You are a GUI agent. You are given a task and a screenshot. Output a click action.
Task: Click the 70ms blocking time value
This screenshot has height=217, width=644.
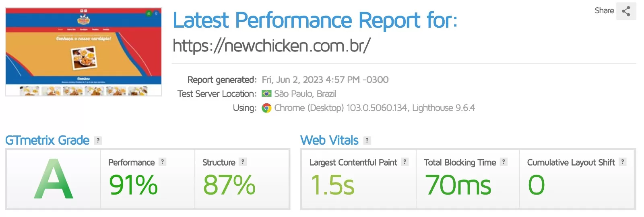coord(458,185)
